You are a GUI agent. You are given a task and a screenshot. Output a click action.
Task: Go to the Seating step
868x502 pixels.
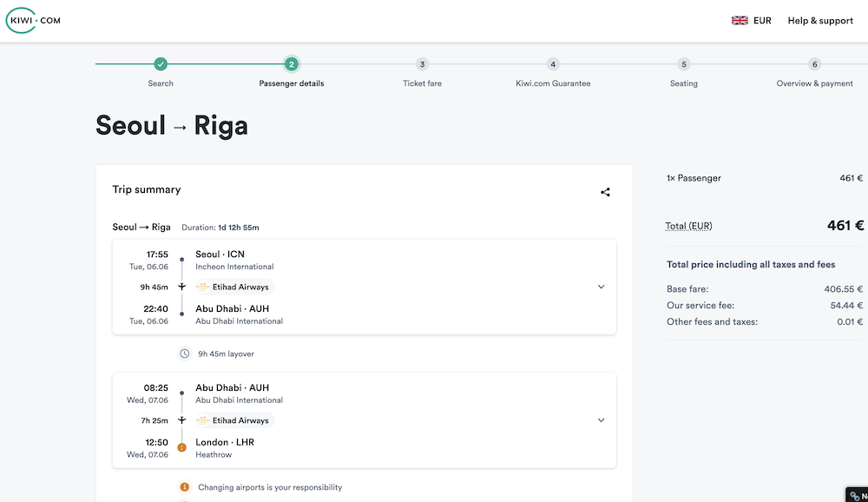684,64
